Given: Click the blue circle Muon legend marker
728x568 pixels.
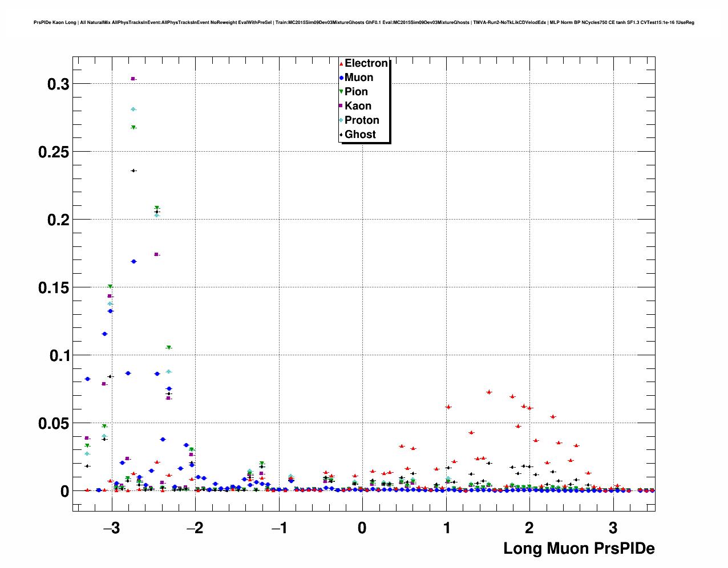Looking at the screenshot, I should coord(341,78).
